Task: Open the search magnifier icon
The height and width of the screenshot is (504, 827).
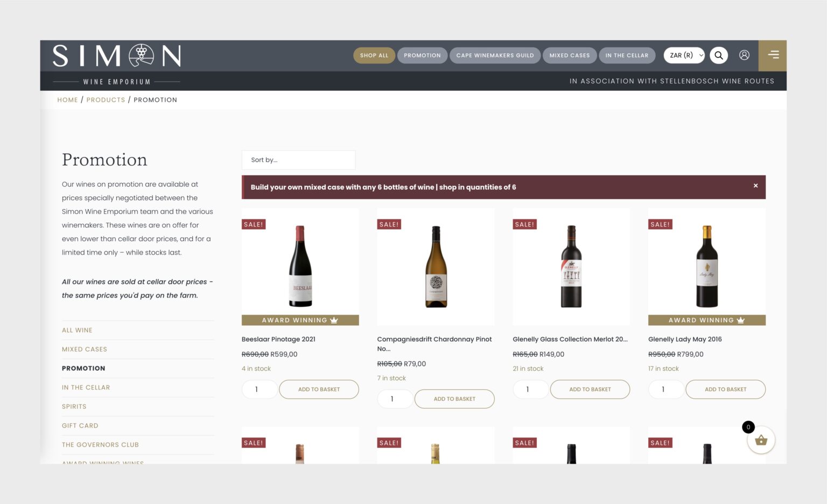Action: (718, 55)
